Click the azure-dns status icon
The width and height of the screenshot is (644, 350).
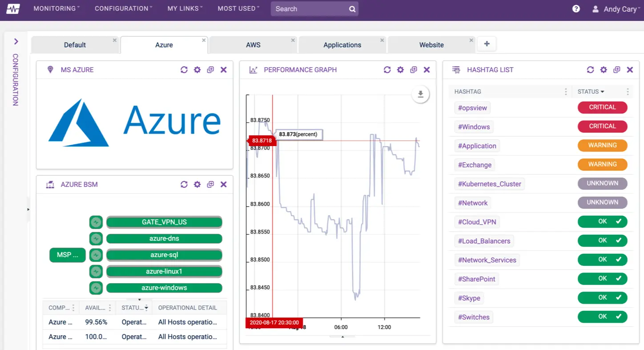pyautogui.click(x=96, y=239)
